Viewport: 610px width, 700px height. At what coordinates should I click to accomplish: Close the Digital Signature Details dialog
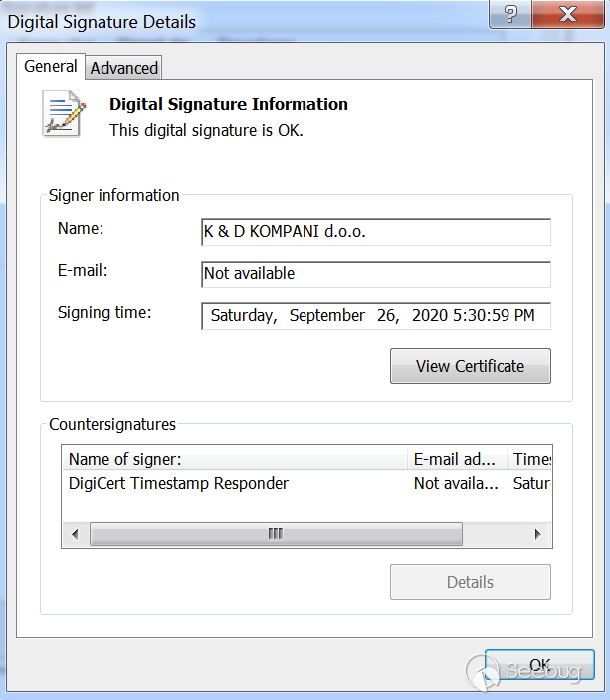pos(569,16)
